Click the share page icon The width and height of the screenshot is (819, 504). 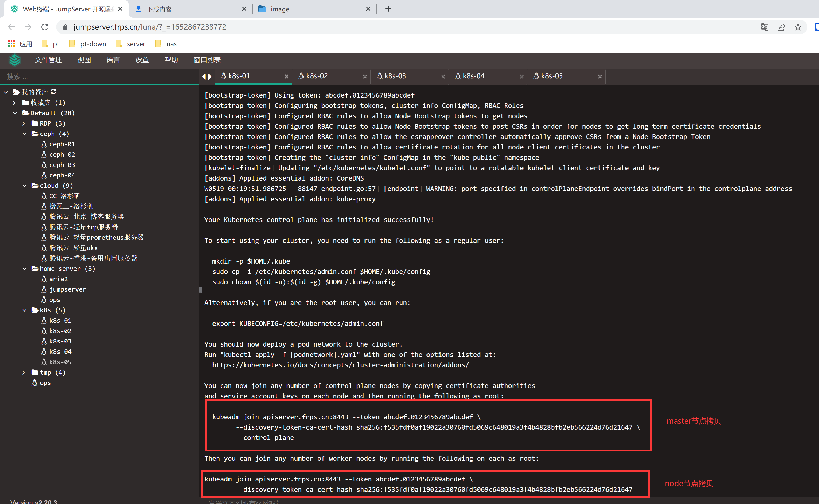coord(781,27)
